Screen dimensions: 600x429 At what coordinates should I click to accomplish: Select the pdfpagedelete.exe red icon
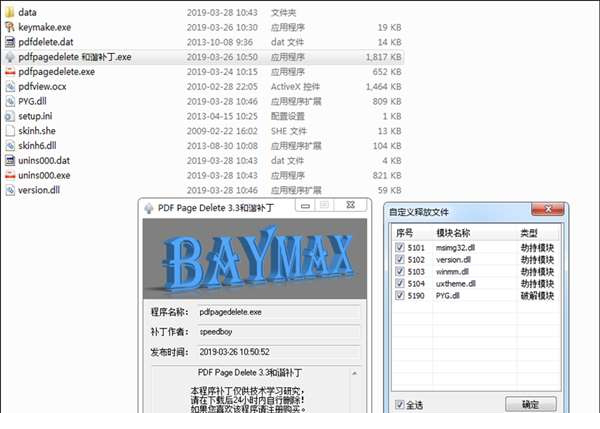point(10,72)
